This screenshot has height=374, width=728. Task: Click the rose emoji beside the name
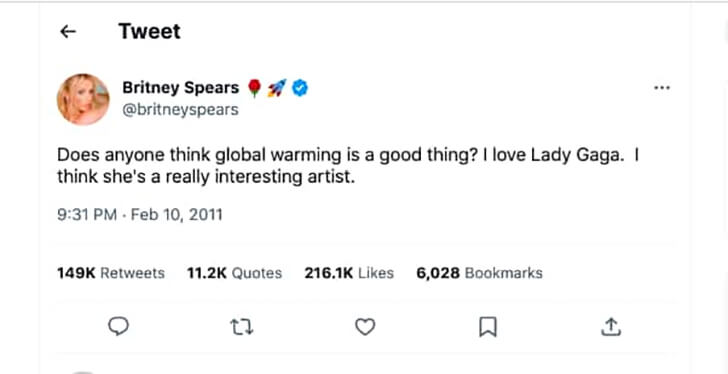[254, 88]
